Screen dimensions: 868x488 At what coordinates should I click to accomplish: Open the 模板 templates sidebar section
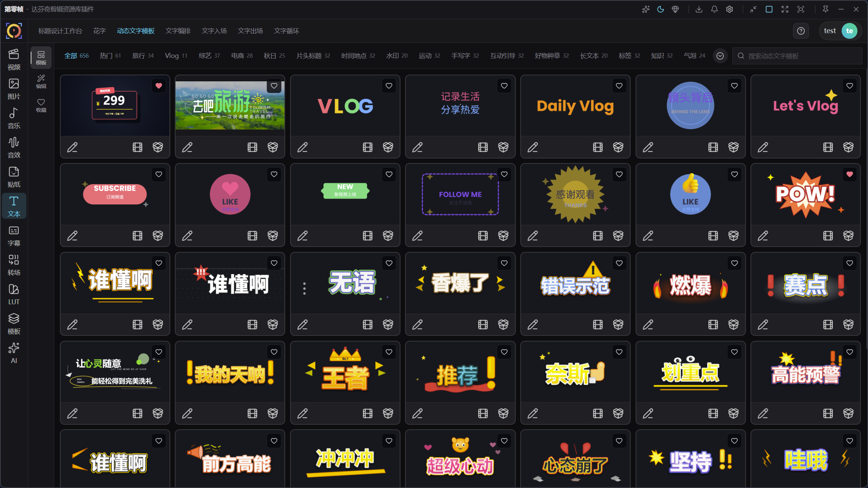(x=14, y=324)
